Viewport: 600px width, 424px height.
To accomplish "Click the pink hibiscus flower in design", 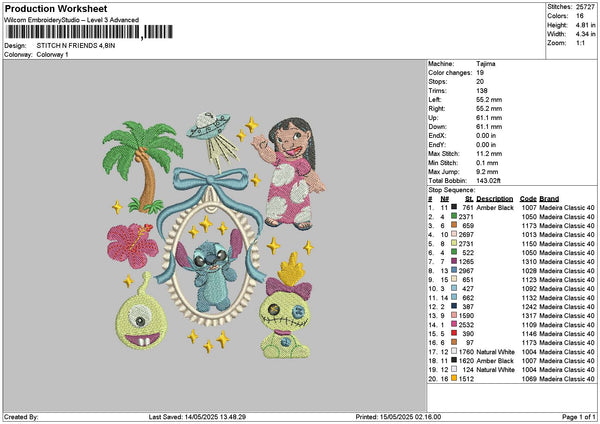I will tap(132, 245).
